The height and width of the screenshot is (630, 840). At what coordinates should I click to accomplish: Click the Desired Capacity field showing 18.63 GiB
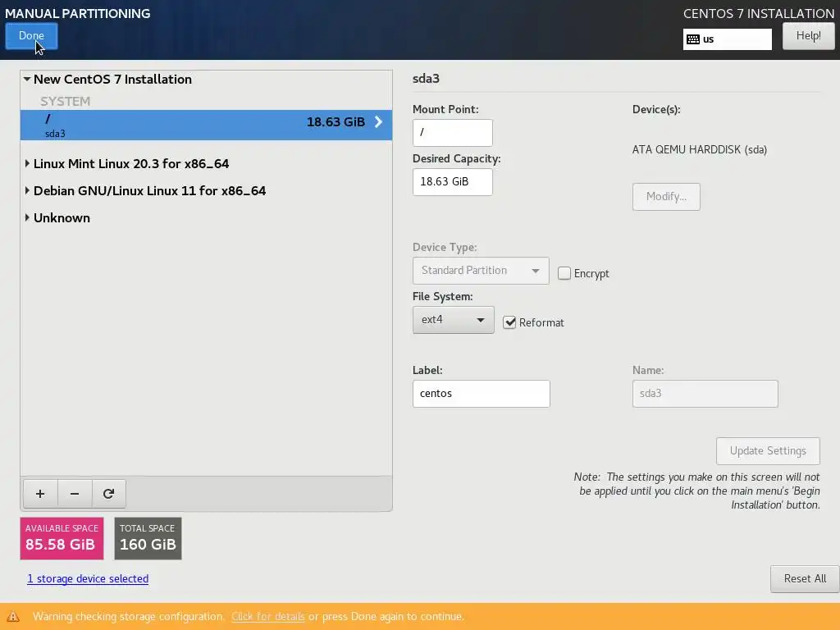point(453,182)
